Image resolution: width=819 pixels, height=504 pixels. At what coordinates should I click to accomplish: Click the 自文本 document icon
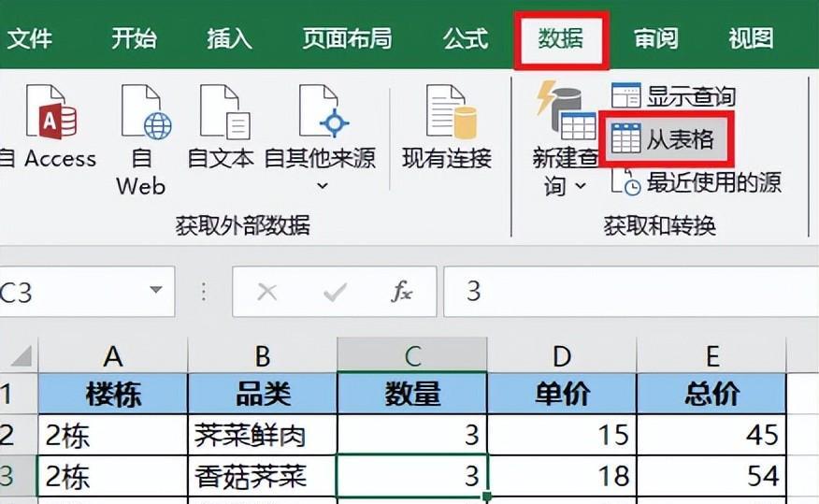(x=225, y=111)
